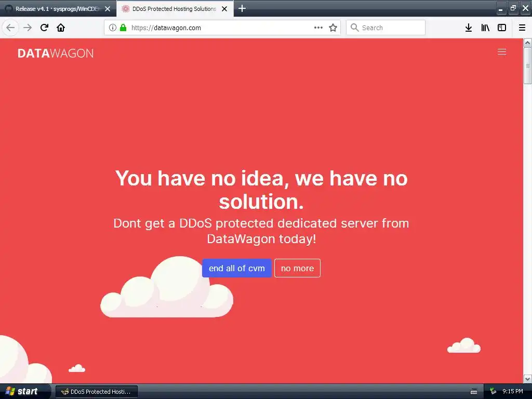
Task: Click the 'no more' button
Action: pyautogui.click(x=297, y=268)
